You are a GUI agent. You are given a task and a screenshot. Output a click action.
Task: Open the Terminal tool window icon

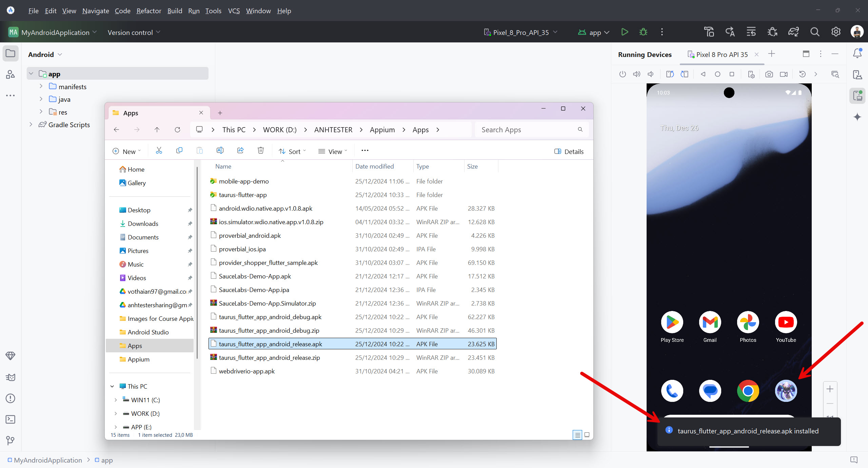11,420
